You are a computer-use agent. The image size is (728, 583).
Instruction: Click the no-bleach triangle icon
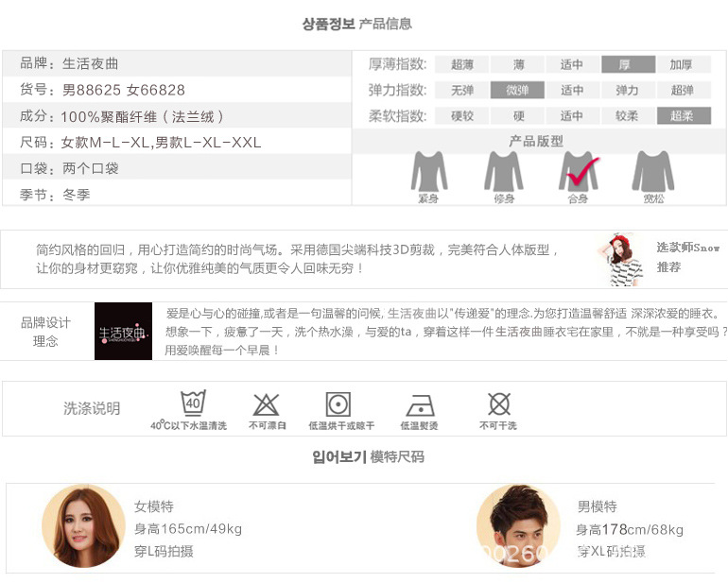(x=266, y=404)
